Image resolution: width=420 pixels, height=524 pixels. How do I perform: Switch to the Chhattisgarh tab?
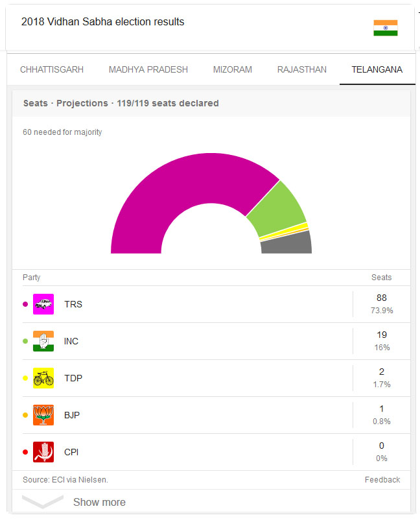(52, 69)
